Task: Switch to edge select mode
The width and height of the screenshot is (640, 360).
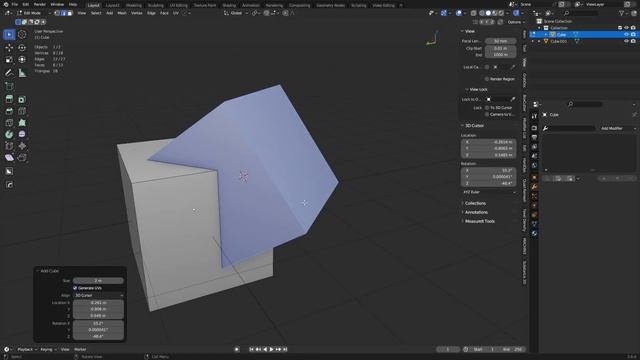Action: [64, 13]
